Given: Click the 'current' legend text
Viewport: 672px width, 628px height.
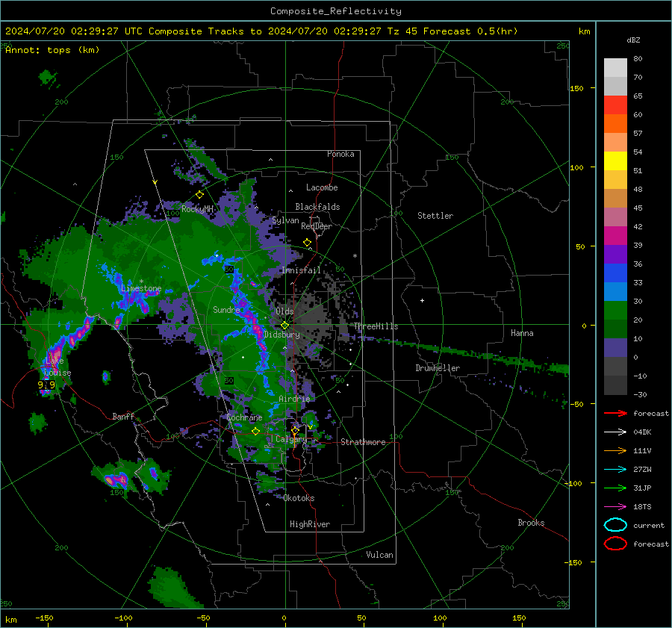Looking at the screenshot, I should tap(649, 526).
